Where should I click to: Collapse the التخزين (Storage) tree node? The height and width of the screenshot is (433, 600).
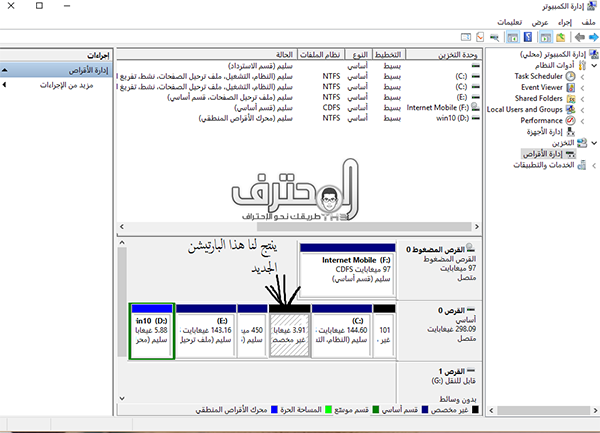[x=594, y=142]
